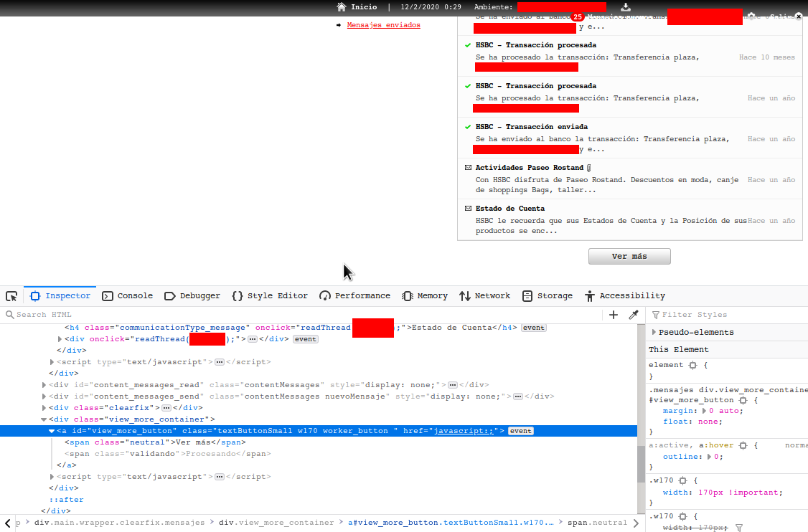Image resolution: width=808 pixels, height=532 pixels.
Task: Open the Network tab
Action: pyautogui.click(x=484, y=296)
